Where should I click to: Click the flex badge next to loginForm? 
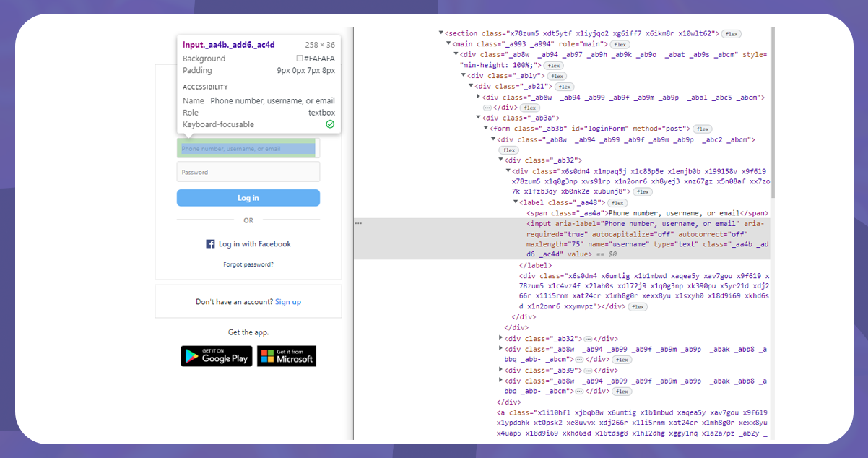coord(702,129)
